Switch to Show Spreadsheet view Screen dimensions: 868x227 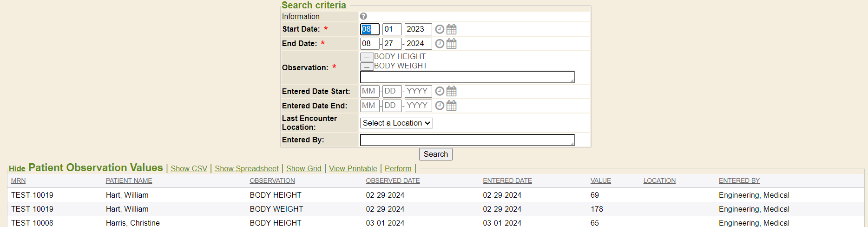click(246, 168)
